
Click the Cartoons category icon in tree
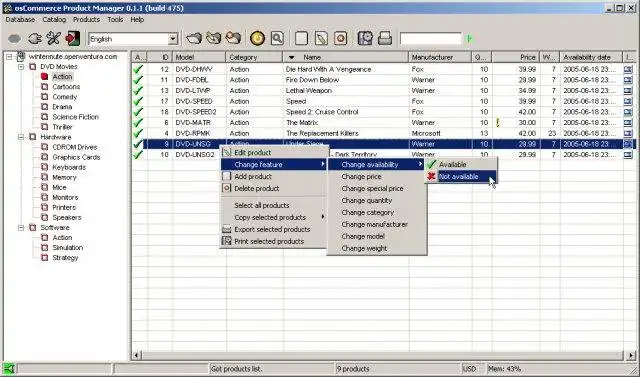pyautogui.click(x=44, y=87)
